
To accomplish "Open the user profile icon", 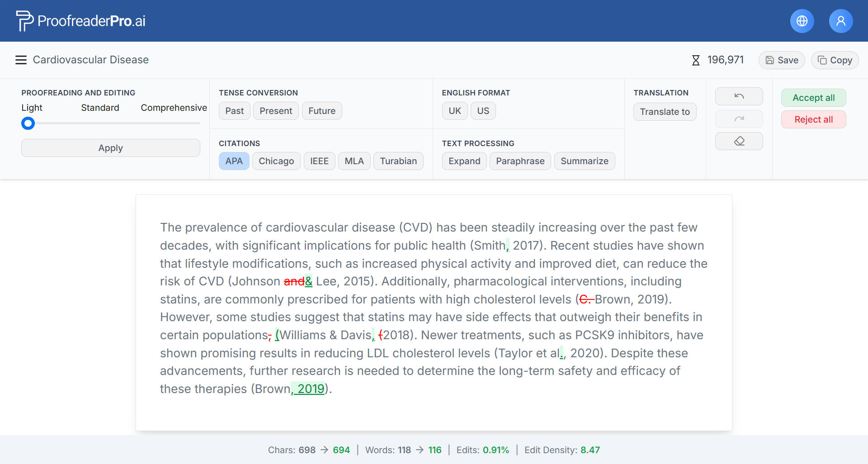I will 840,21.
